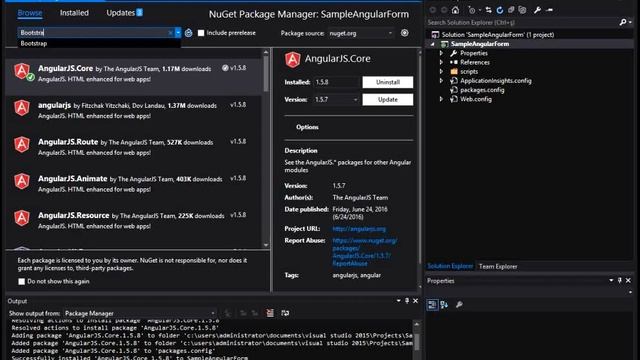
Task: Clear the NuGet search box with X
Action: (170, 33)
